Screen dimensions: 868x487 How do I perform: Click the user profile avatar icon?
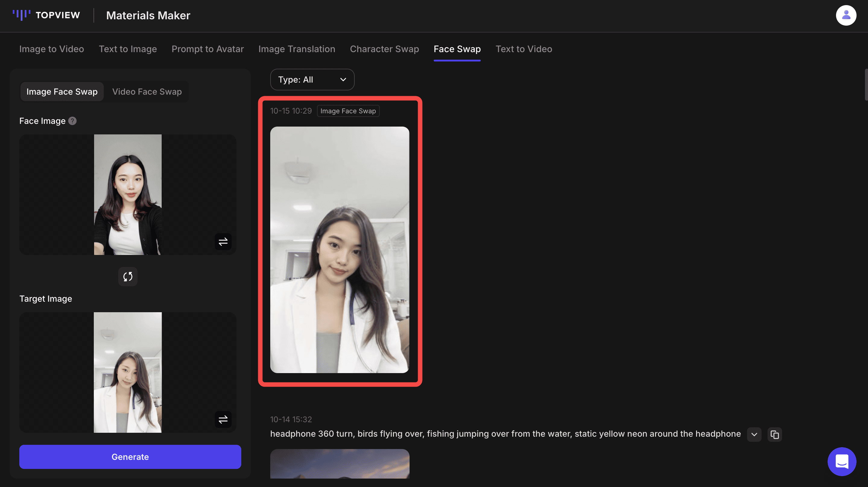pyautogui.click(x=846, y=15)
